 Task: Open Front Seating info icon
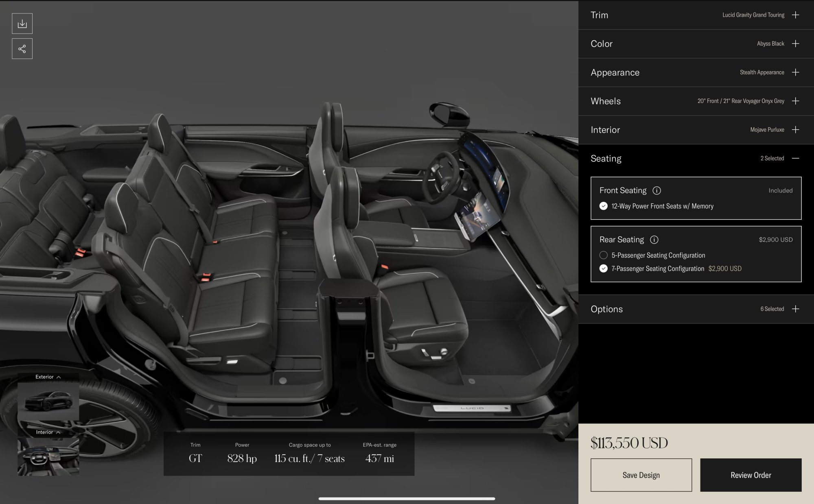coord(656,190)
